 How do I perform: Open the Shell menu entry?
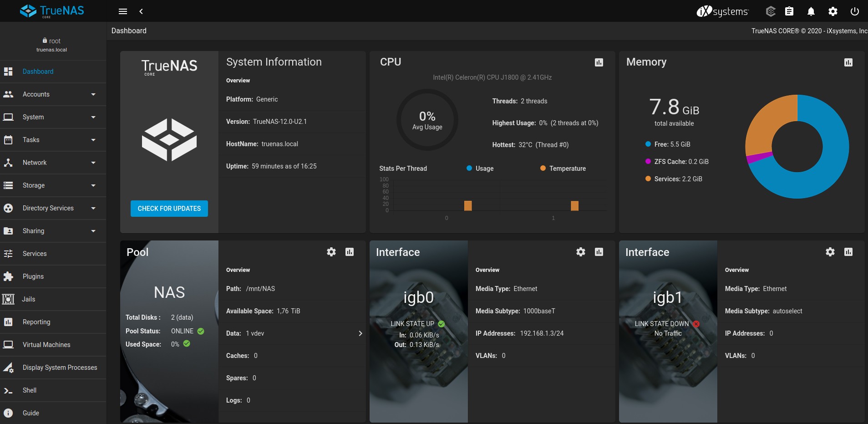coord(53,390)
